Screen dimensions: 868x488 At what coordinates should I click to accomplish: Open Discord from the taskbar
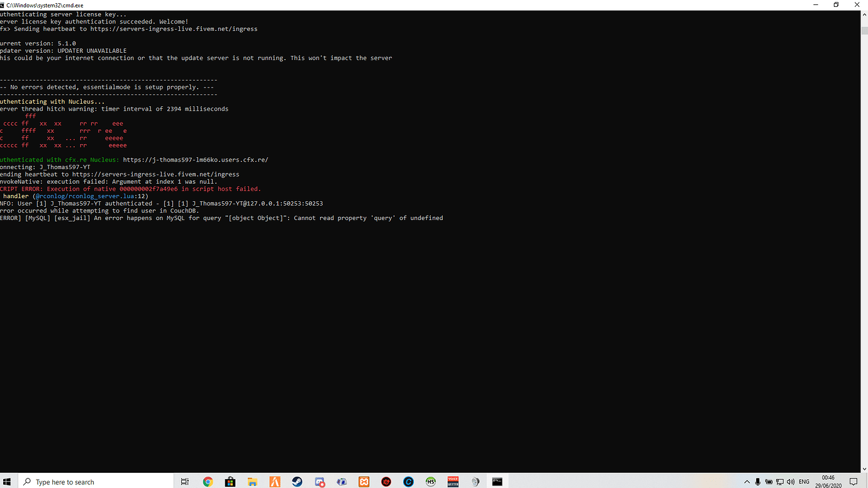[x=320, y=481]
